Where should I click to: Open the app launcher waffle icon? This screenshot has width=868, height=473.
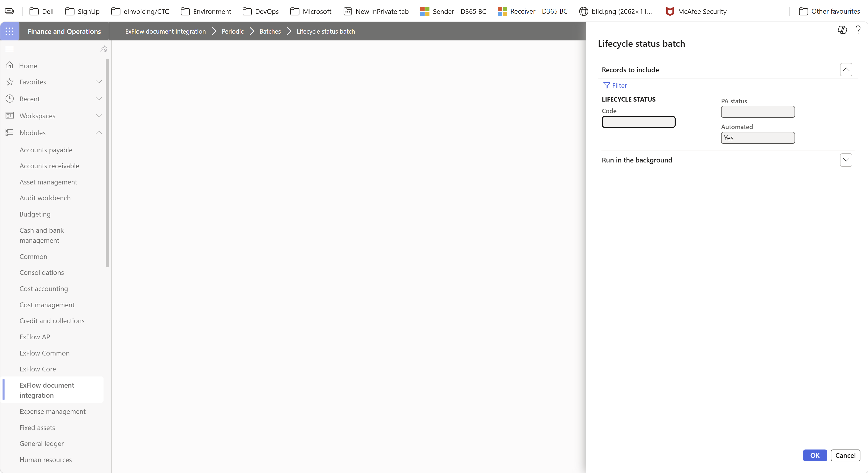[x=10, y=31]
